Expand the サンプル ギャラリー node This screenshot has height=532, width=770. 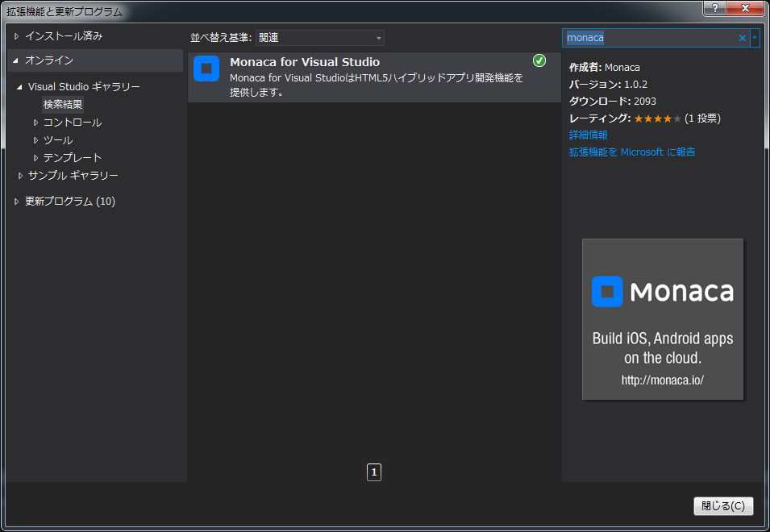[20, 176]
